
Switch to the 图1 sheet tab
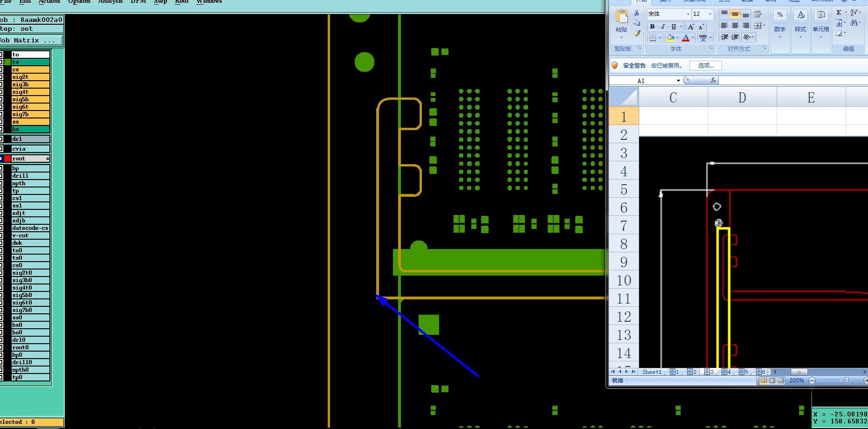pyautogui.click(x=675, y=372)
